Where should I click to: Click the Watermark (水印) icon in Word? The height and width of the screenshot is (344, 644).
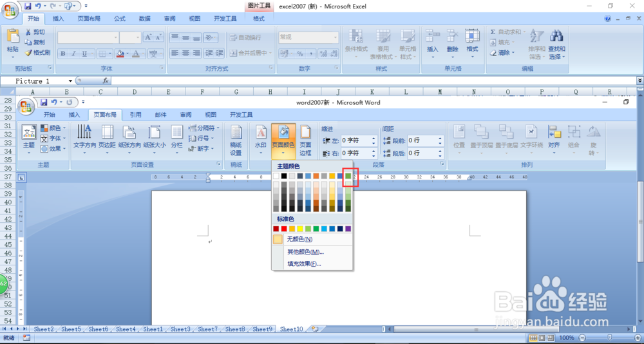point(261,131)
